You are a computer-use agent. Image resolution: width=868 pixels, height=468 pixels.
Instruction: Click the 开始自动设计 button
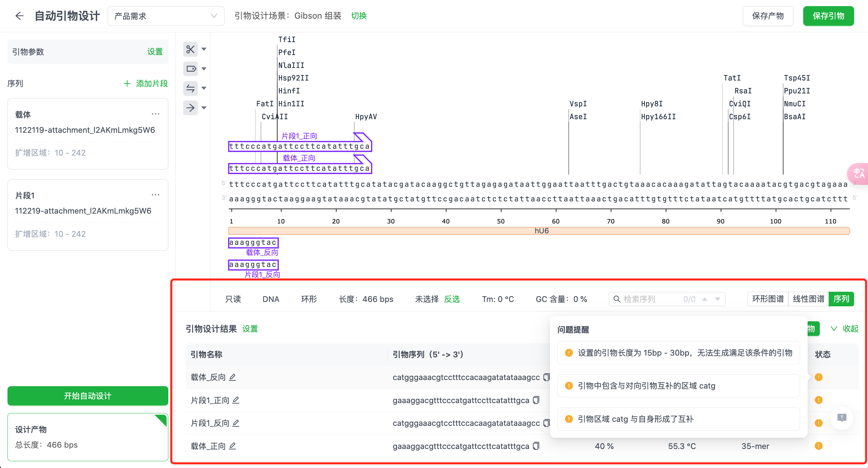[x=88, y=396]
